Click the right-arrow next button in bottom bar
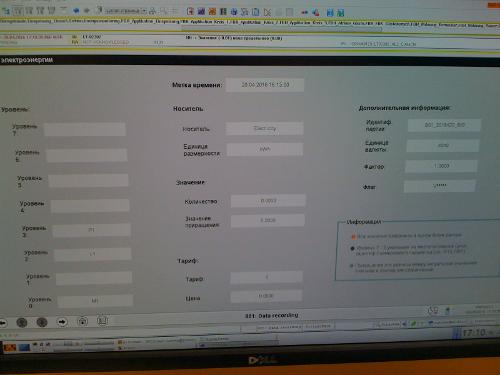The width and height of the screenshot is (500, 375). (62, 322)
